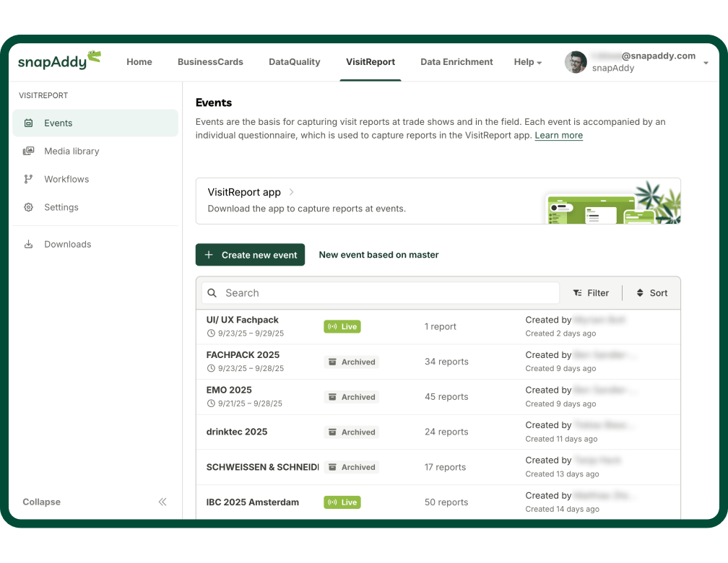Open the Data Enrichment tab

pyautogui.click(x=456, y=62)
